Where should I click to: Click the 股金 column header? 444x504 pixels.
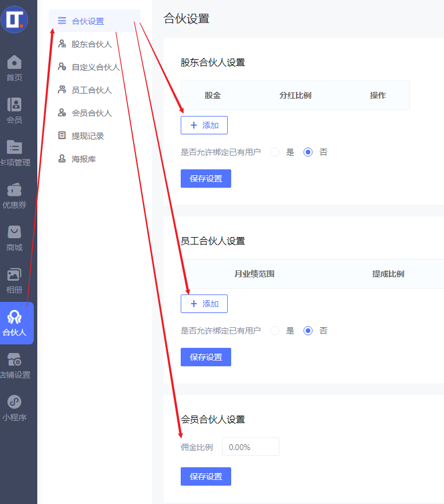(213, 95)
